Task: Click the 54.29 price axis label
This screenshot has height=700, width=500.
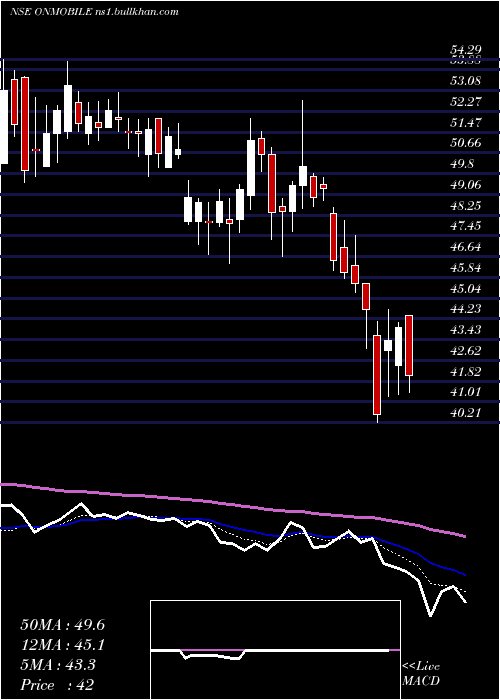Action: pos(465,51)
